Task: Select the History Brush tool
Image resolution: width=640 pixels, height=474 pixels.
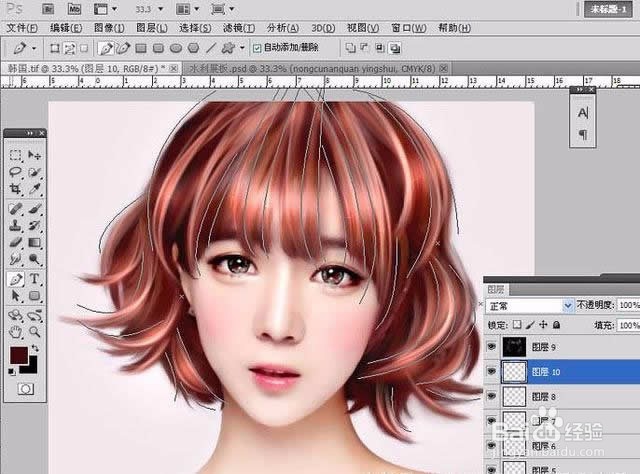Action: tap(35, 225)
